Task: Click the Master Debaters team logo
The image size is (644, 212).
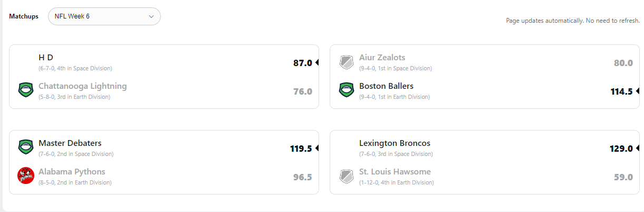Action: click(26, 147)
